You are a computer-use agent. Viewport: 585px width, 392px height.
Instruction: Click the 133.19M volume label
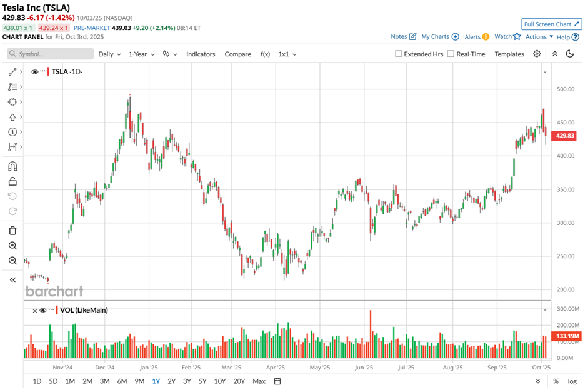click(x=567, y=336)
